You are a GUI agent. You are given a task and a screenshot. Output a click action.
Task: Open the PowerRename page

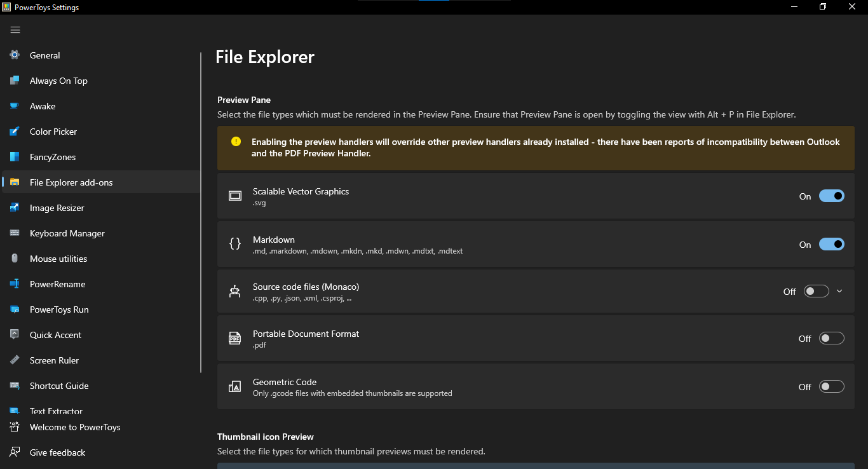pos(101,284)
